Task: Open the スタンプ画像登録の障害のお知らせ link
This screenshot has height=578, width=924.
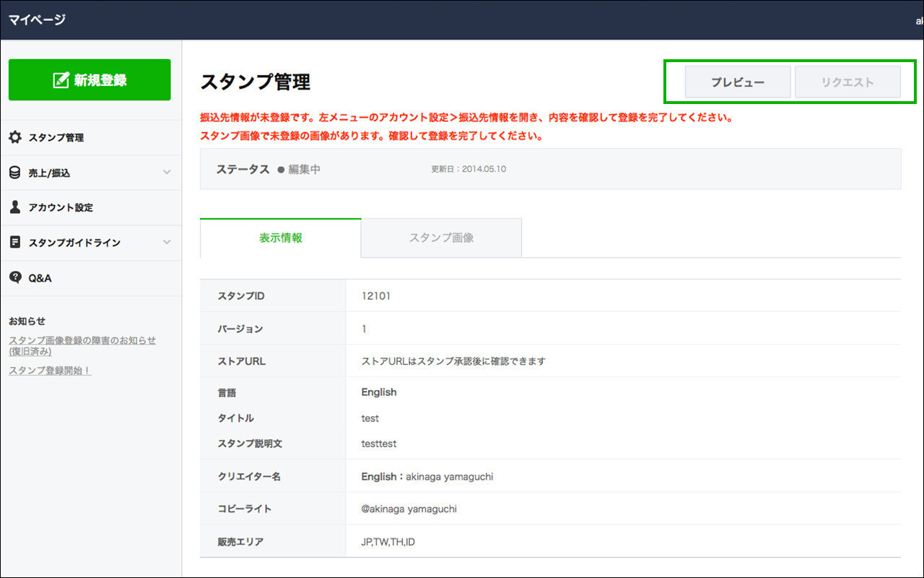Action: point(82,346)
